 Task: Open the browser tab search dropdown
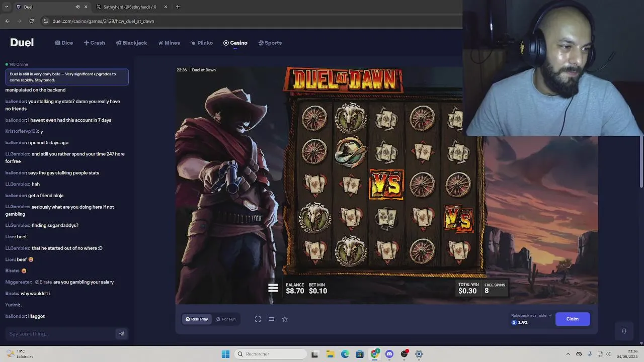(x=6, y=7)
